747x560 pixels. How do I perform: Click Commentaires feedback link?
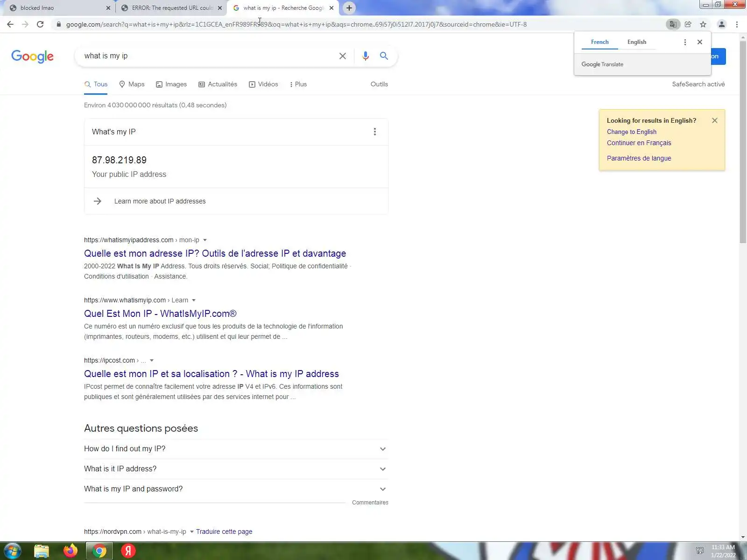tap(370, 503)
